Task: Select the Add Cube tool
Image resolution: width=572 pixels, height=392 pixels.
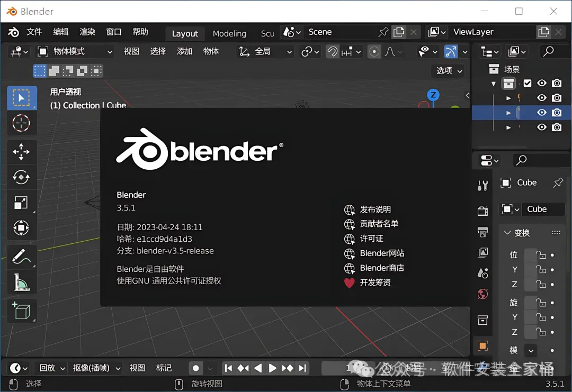Action: click(x=22, y=311)
